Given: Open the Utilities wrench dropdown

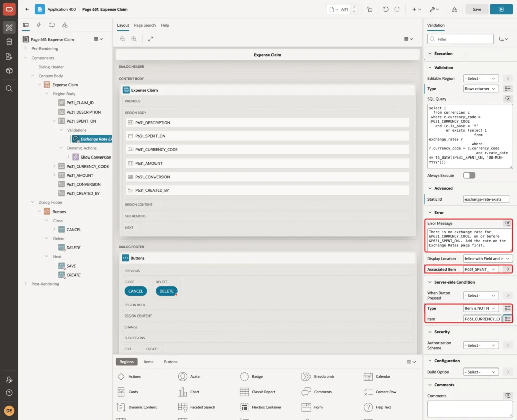Looking at the screenshot, I should click(x=434, y=9).
